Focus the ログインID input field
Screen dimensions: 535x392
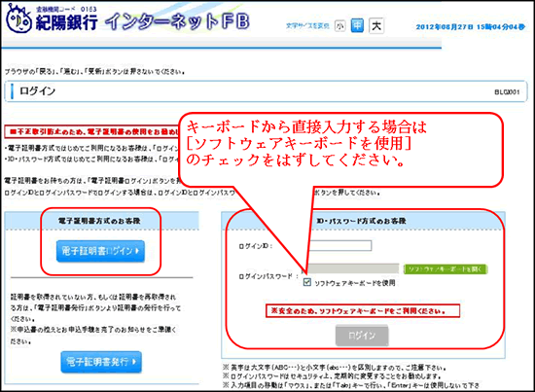click(340, 246)
